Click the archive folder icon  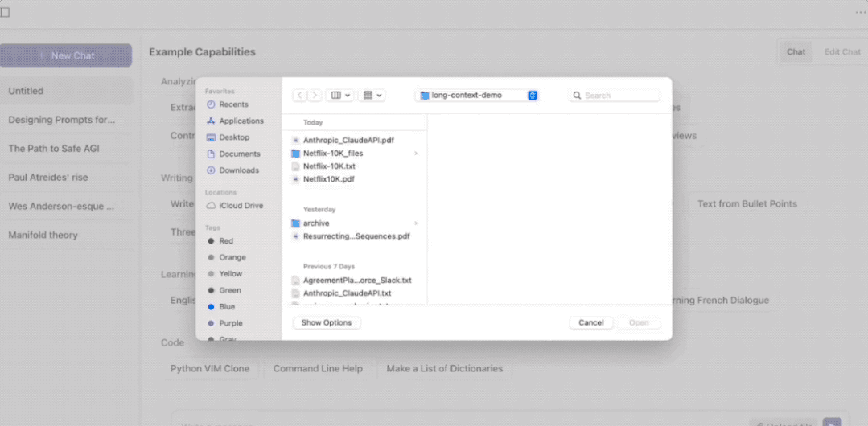(295, 223)
